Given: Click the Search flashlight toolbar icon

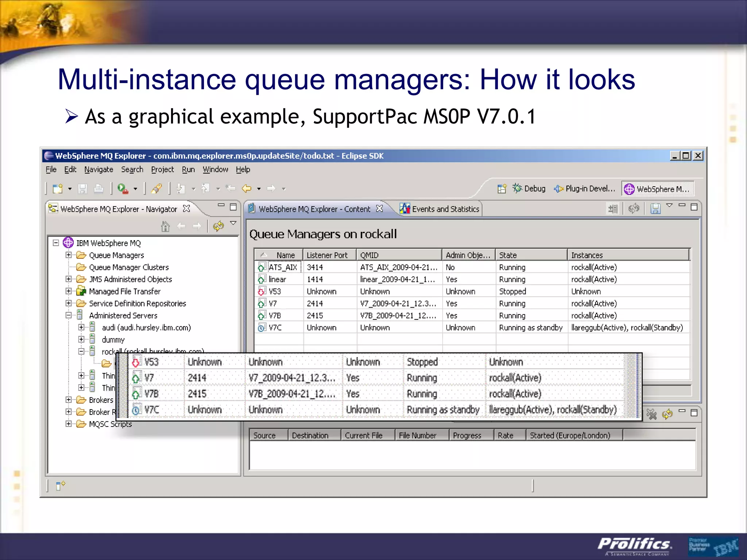Looking at the screenshot, I should (x=157, y=188).
